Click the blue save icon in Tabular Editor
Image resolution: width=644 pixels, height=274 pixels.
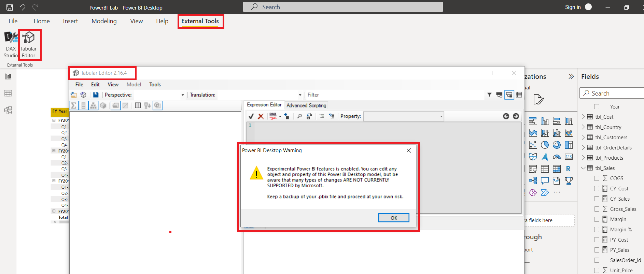[96, 95]
